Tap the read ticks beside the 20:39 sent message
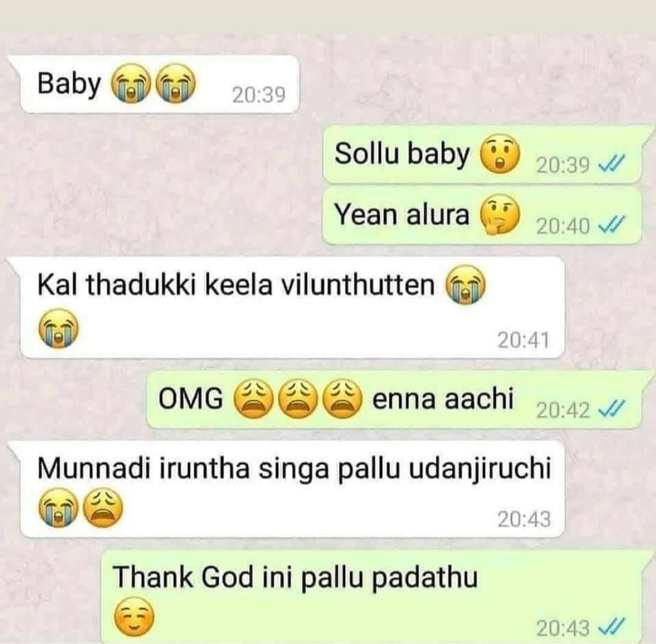 click(x=612, y=163)
